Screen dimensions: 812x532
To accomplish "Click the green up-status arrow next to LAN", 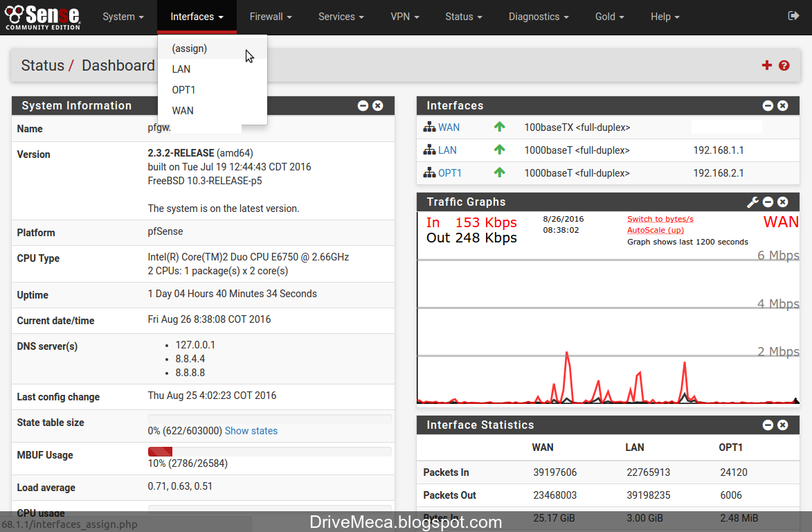I will coord(499,150).
